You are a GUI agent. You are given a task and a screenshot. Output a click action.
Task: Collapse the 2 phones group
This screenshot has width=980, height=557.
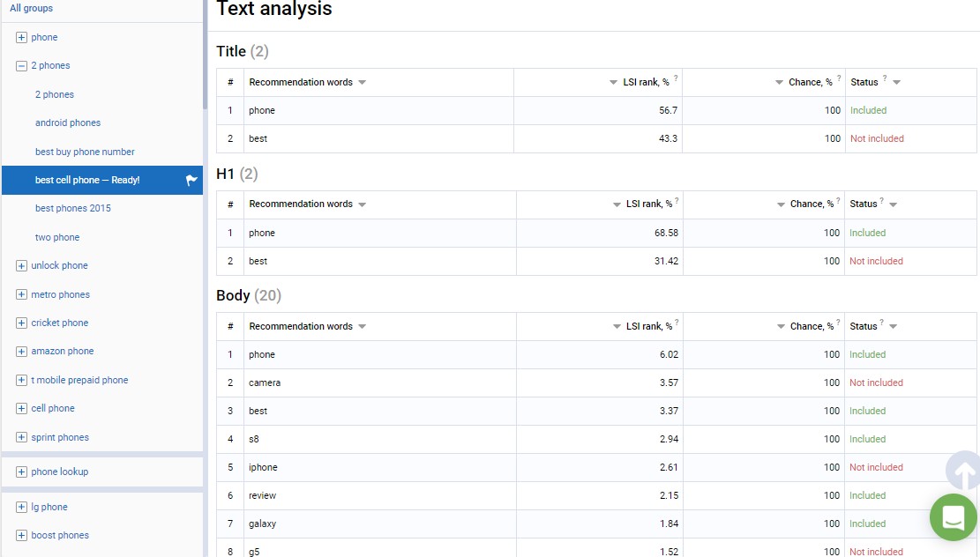[x=22, y=65]
